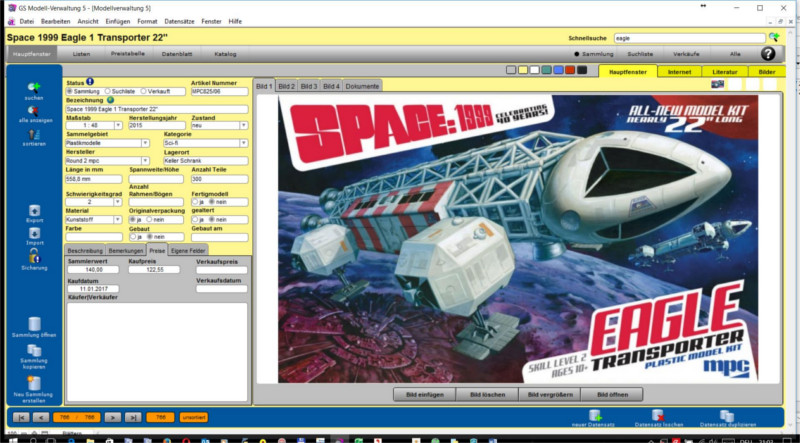The width and height of the screenshot is (800, 443).
Task: Open the Sicherung padlock icon
Action: click(34, 256)
